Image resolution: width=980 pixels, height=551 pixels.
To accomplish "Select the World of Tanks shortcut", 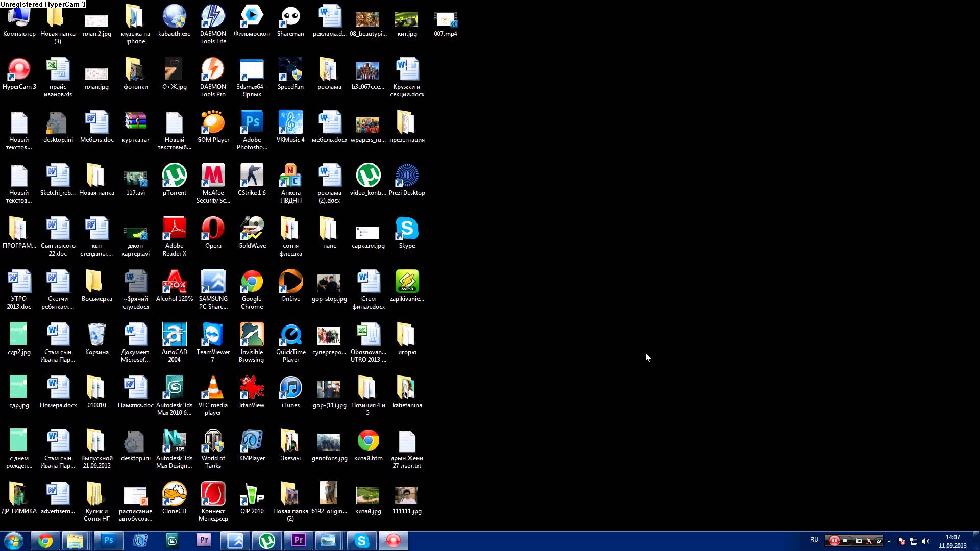I will 213,449.
